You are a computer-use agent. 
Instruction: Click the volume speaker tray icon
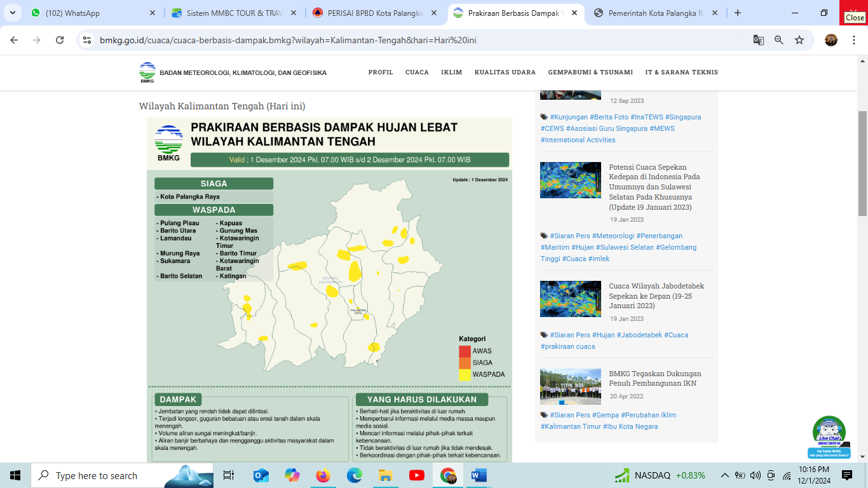[x=756, y=475]
